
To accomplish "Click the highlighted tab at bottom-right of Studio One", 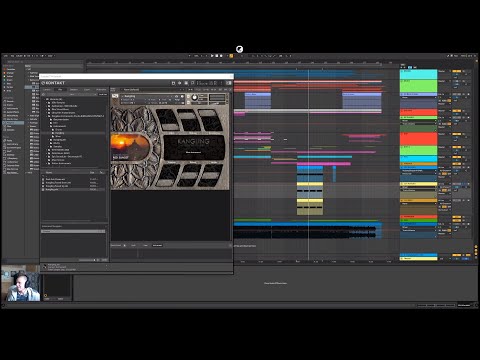I will point(464,305).
